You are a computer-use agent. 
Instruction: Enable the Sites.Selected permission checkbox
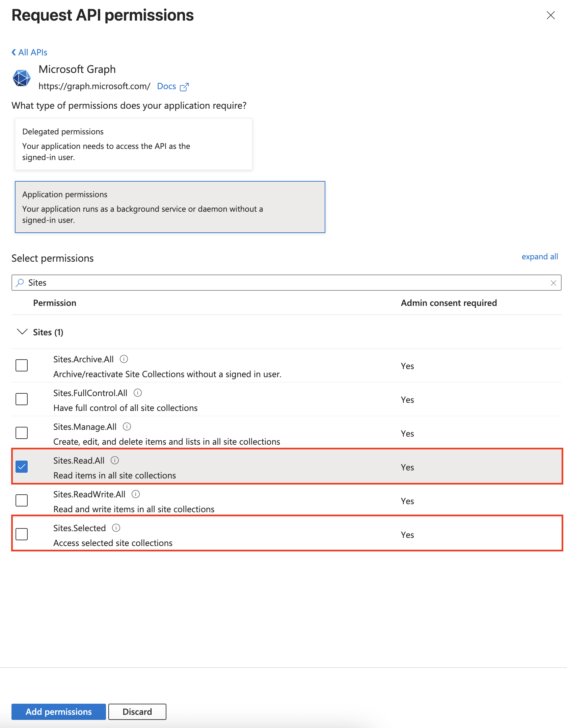point(21,534)
